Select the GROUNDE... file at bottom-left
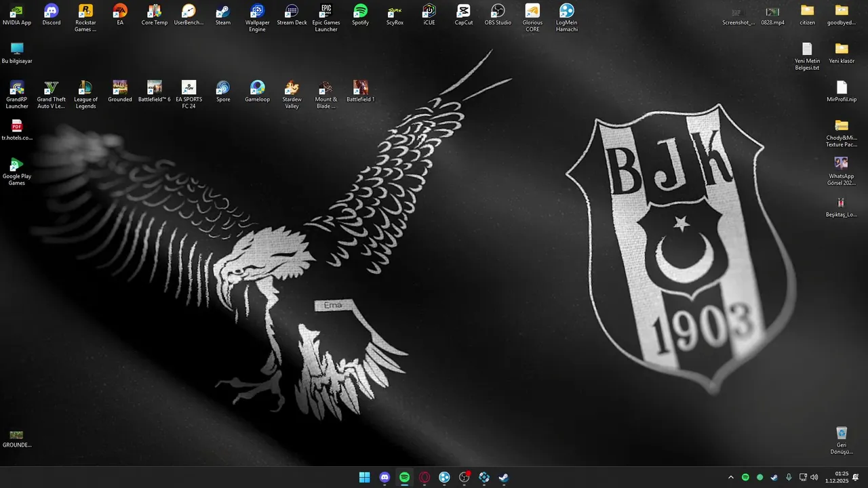Screen dimensions: 868x488 point(17,439)
